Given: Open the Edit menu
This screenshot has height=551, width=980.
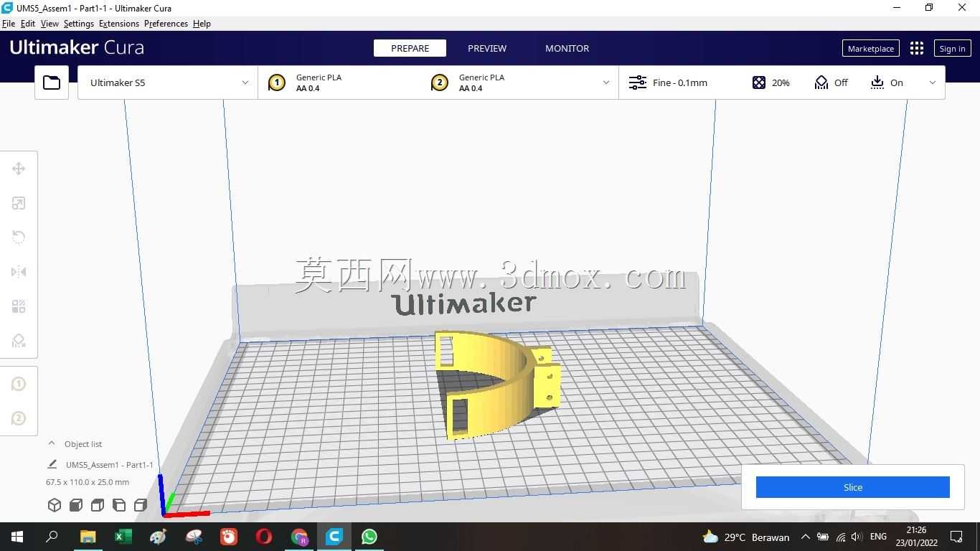Looking at the screenshot, I should (x=28, y=24).
